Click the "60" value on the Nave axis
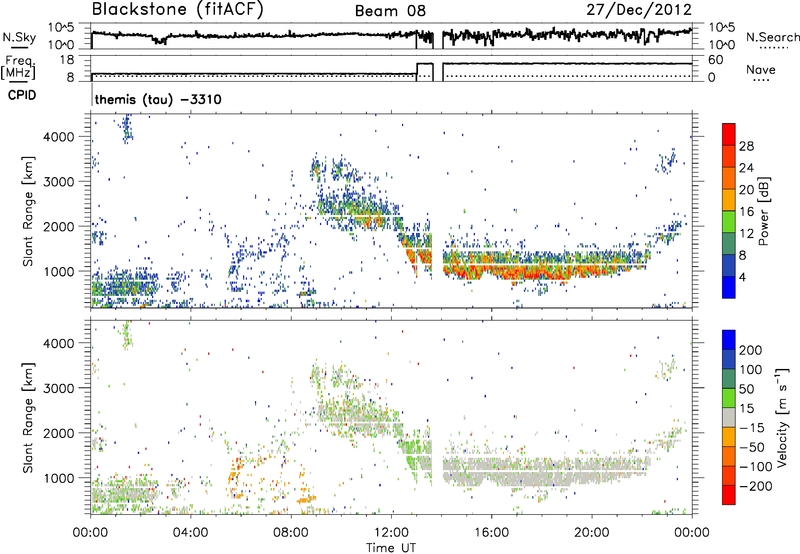Image resolution: width=800 pixels, height=554 pixels. tap(716, 60)
